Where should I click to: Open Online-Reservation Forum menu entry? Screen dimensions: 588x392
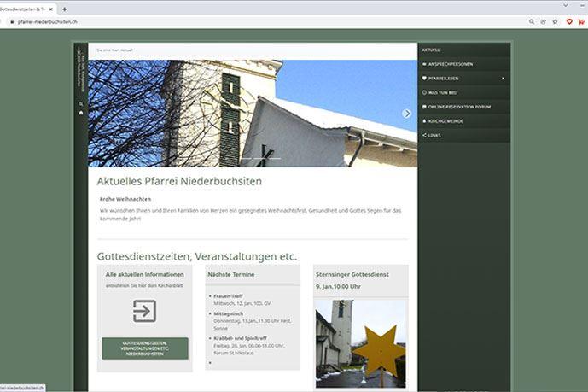coord(459,107)
